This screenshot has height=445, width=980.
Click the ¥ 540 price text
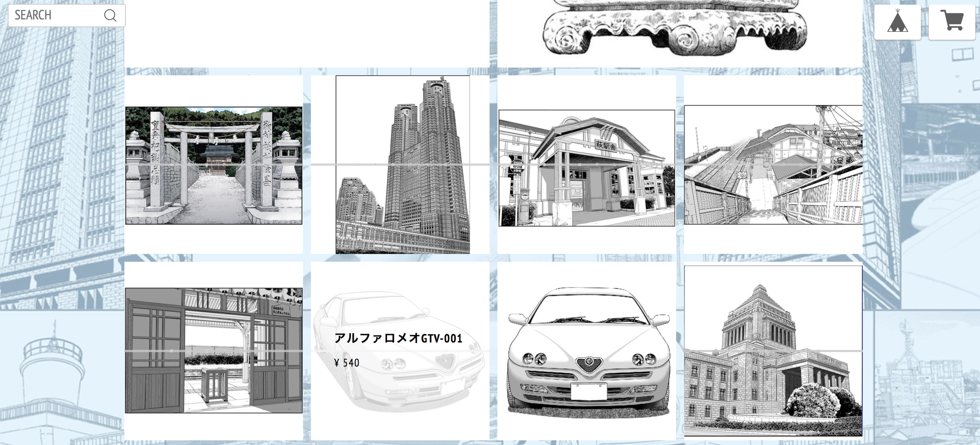(x=346, y=363)
